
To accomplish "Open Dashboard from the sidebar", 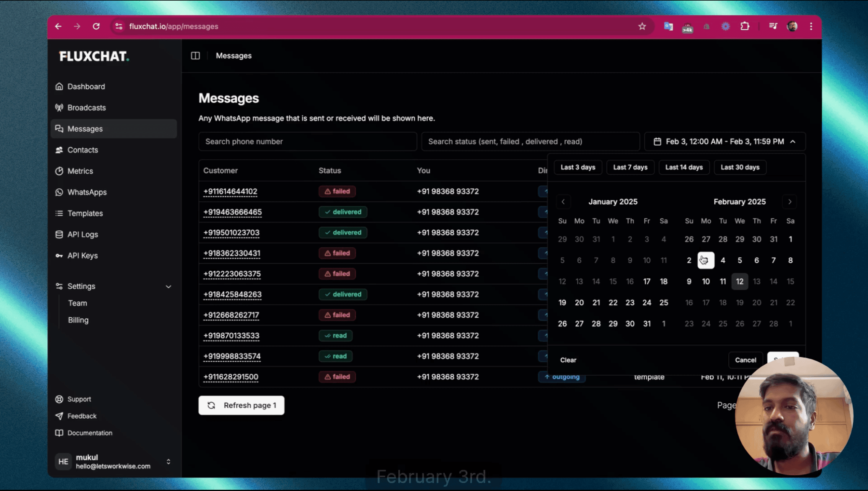I will click(86, 87).
